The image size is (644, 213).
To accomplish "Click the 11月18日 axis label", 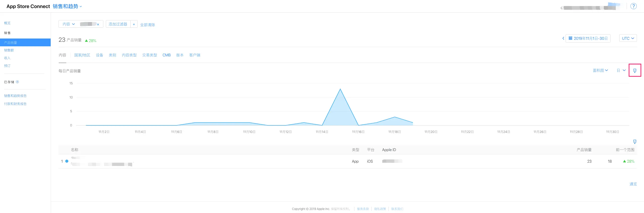I will (x=394, y=132).
